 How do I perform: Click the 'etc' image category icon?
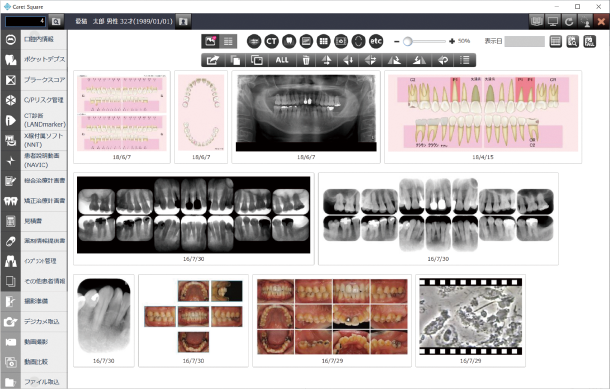pyautogui.click(x=376, y=41)
